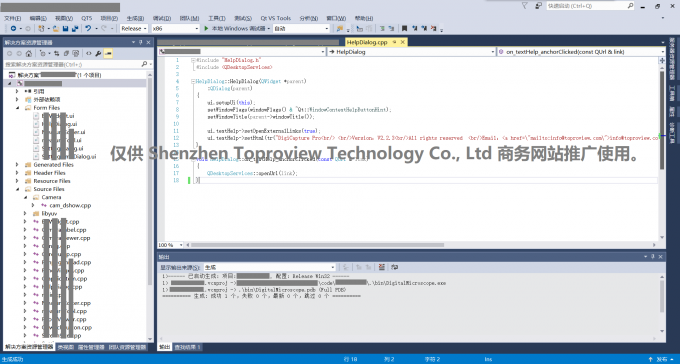The width and height of the screenshot is (680, 364).
Task: Select the 解决方案资源管理器 bottom tab
Action: (x=29, y=347)
